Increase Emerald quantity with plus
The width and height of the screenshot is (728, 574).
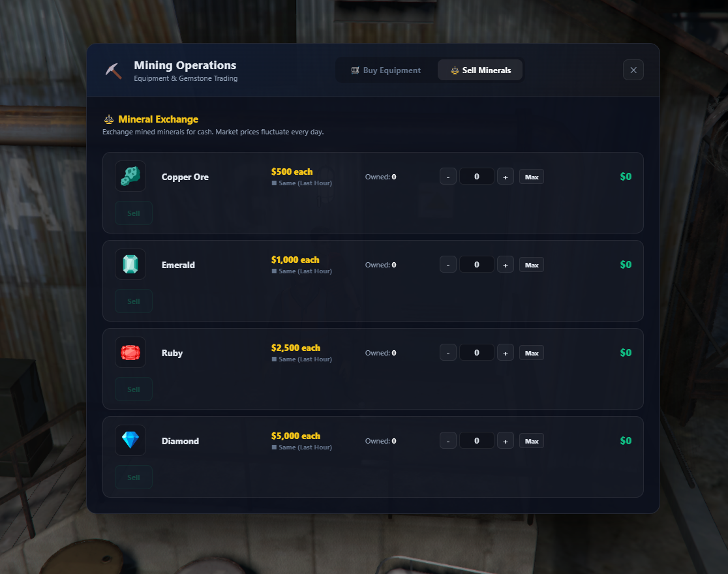506,265
